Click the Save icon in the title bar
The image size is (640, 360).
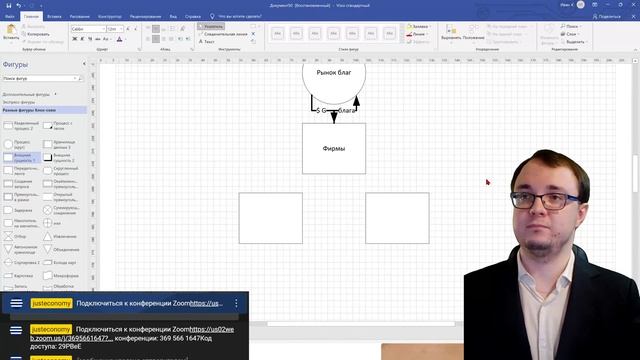tap(9, 5)
